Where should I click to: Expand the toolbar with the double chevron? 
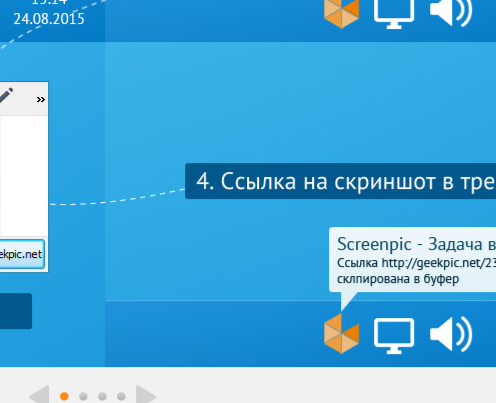click(41, 99)
